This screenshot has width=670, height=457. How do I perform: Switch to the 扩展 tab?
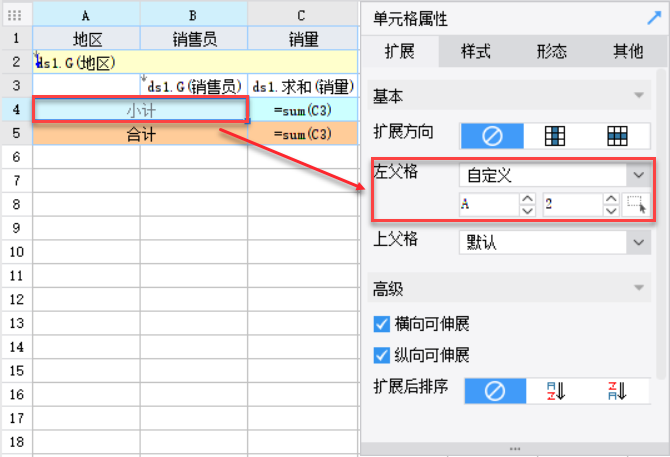400,52
